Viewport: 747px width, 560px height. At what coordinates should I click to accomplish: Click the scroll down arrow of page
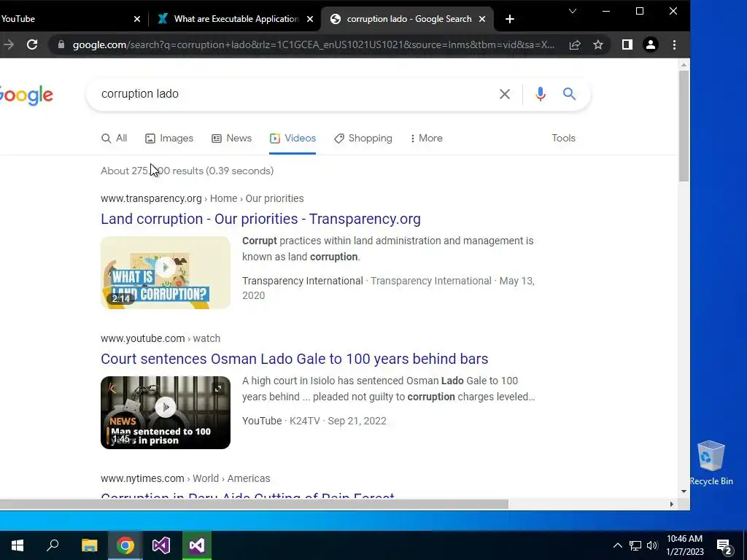point(684,491)
